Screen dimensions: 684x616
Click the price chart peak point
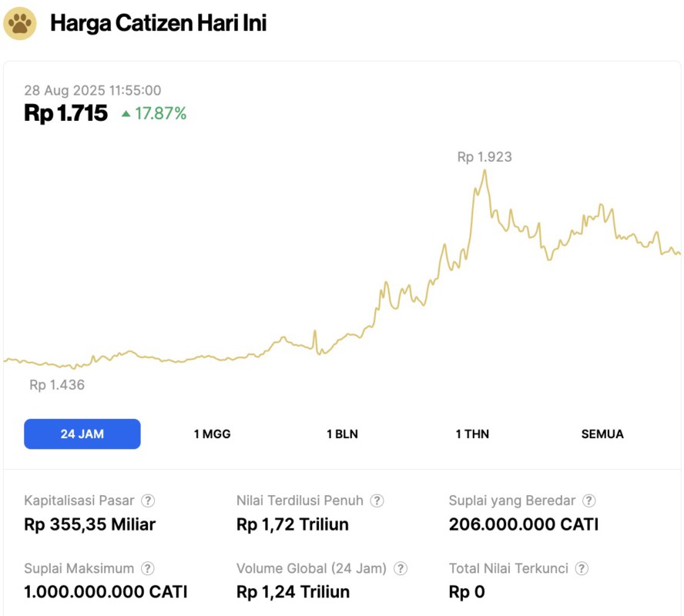click(484, 171)
